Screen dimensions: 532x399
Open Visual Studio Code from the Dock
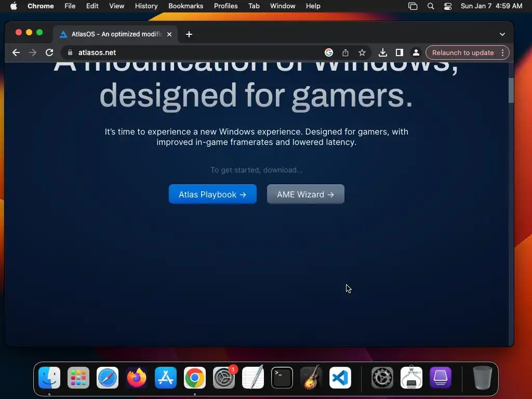(340, 378)
